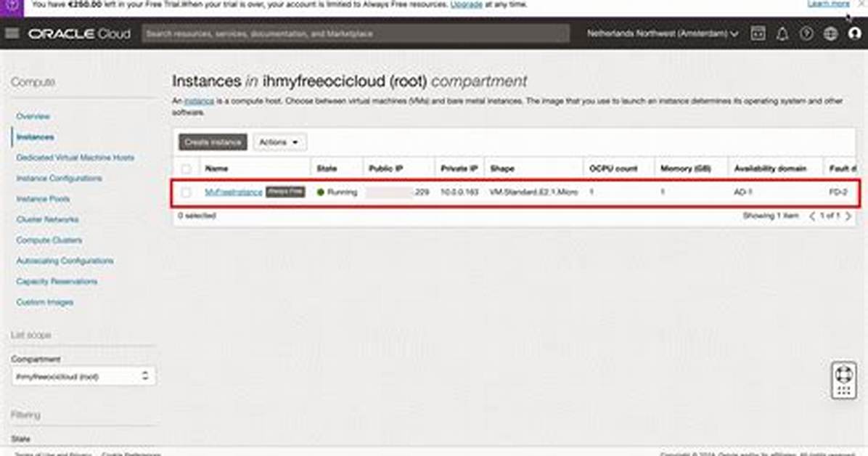Go to next page of instances

tap(848, 216)
